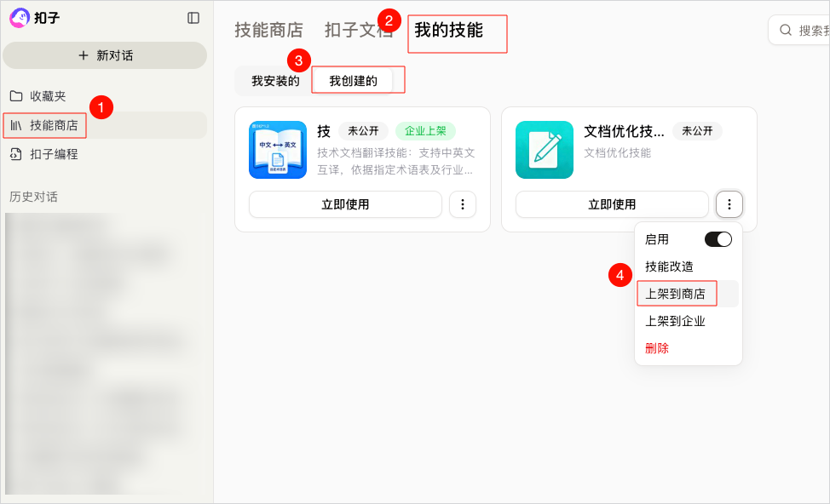The image size is (830, 504).
Task: Click the 扣子编程 code file icon
Action: pos(16,154)
